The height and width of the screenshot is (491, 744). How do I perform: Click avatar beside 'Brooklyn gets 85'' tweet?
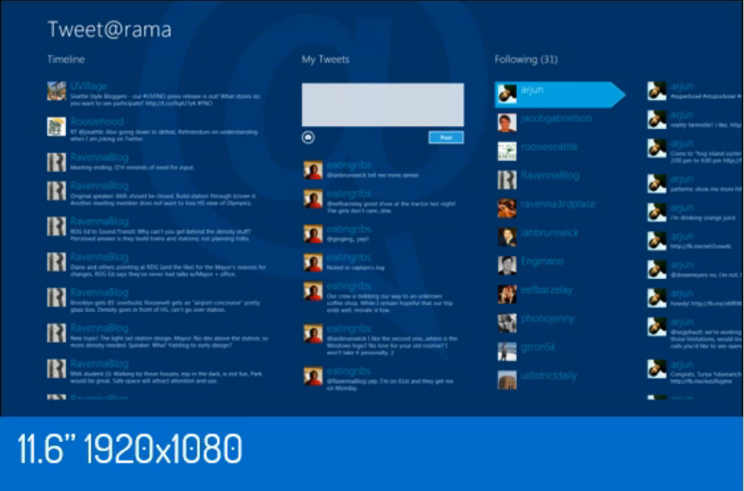click(56, 297)
